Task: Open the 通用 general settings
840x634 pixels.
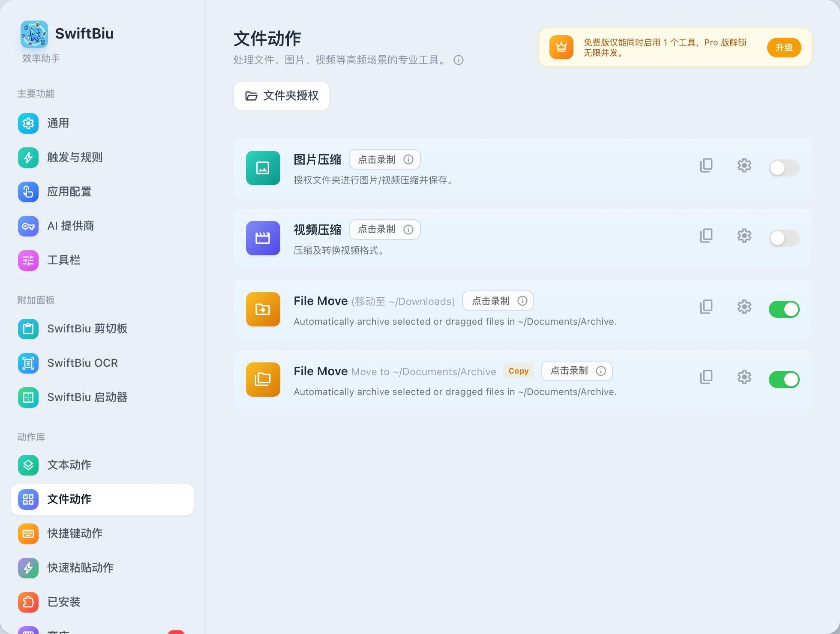Action: coord(102,123)
